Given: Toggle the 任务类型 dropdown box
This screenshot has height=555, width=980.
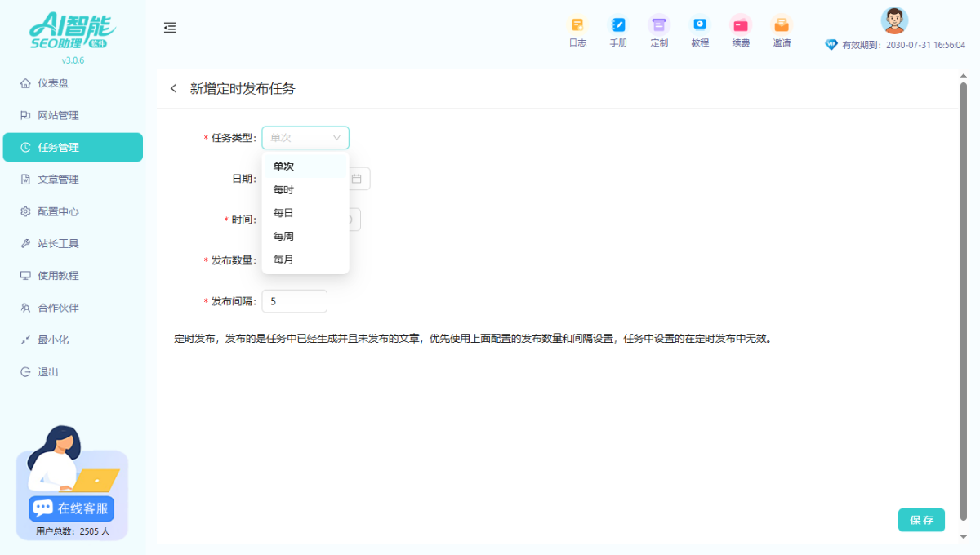Looking at the screenshot, I should click(x=305, y=138).
